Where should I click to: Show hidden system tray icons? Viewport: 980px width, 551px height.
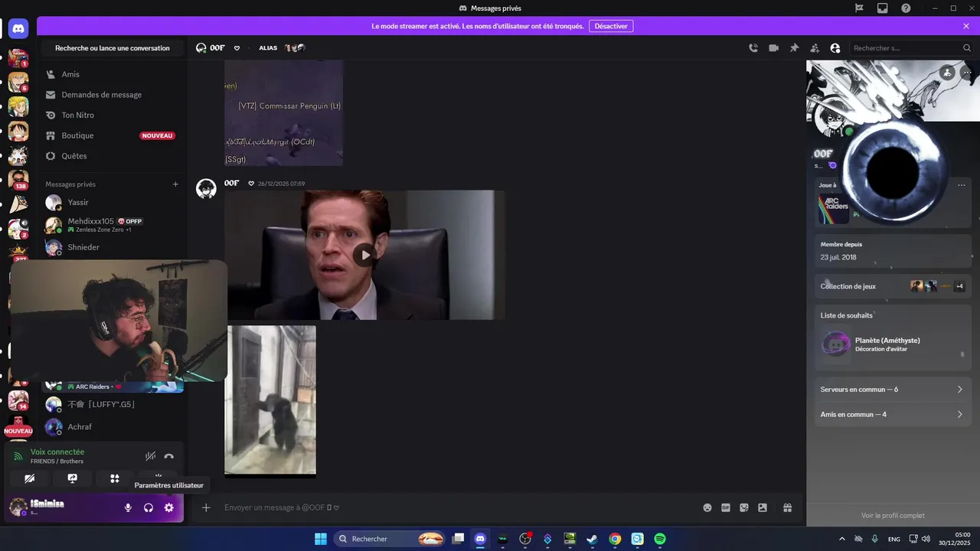coord(842,539)
